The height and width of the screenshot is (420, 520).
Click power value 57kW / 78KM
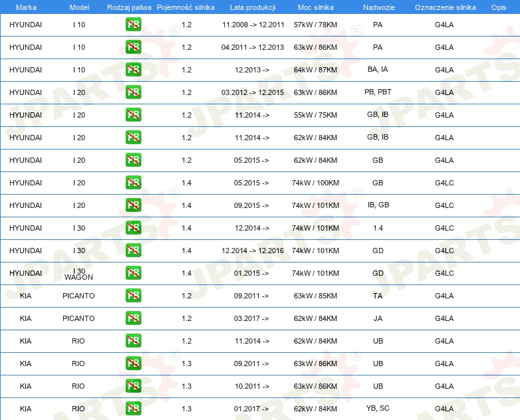(315, 25)
